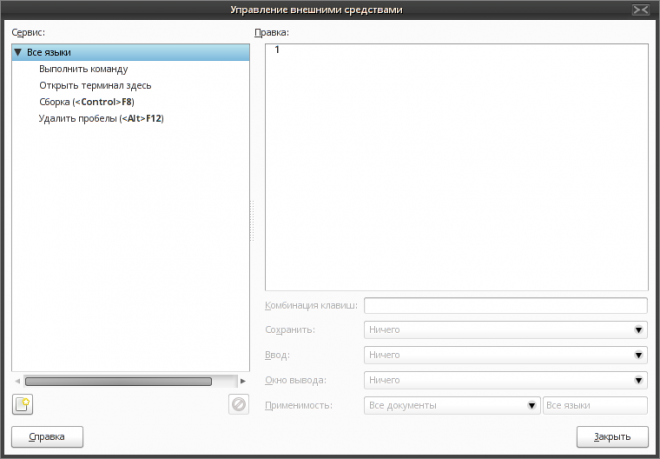Select "Открыть терминал здесь" tool

tap(95, 85)
